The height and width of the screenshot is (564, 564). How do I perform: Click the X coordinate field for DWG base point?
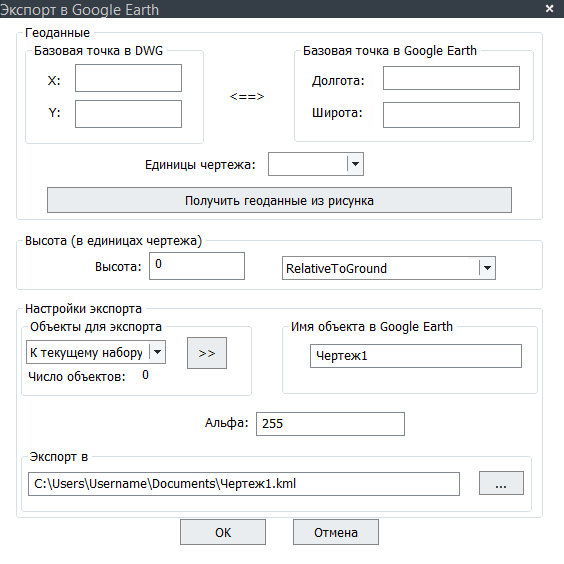pos(128,78)
